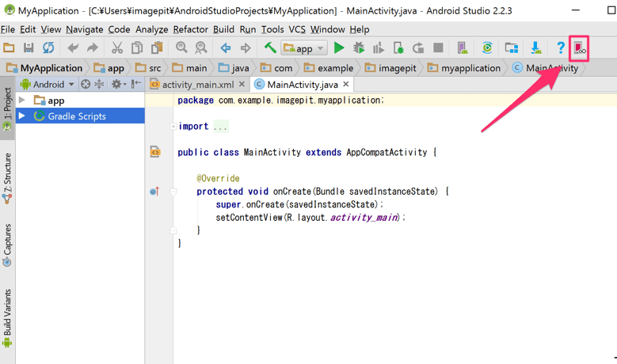Redo the action using the toolbar arrow
Screen dimensions: 617x364
tap(93, 48)
